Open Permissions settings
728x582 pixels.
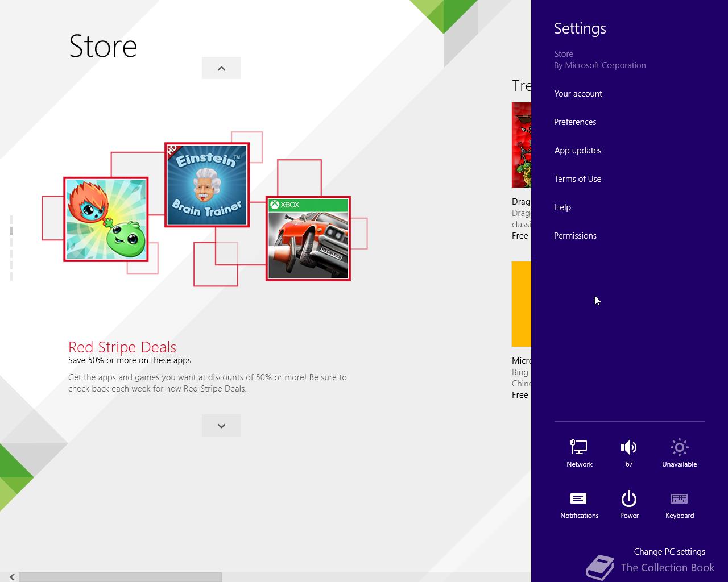click(575, 236)
